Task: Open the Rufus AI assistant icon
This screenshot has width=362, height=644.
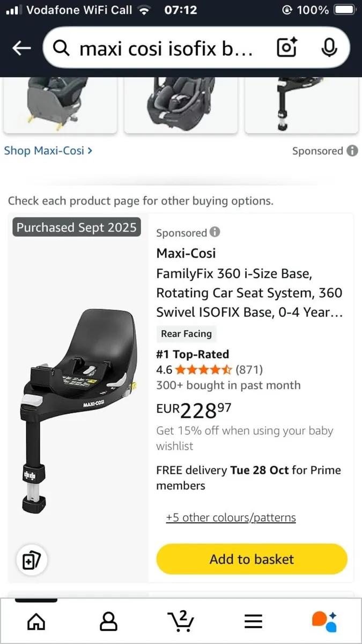Action: 324,621
